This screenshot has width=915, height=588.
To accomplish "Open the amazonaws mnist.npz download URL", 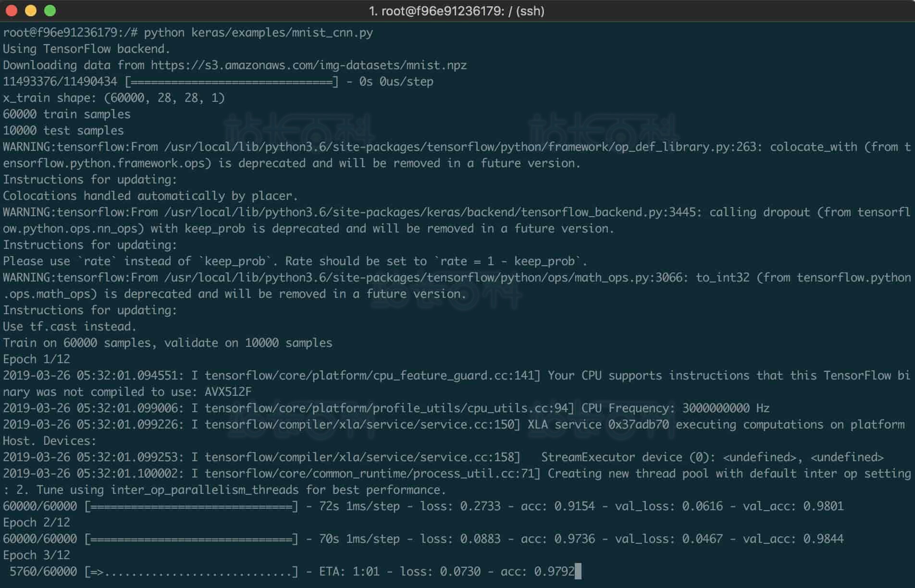I will click(x=309, y=65).
